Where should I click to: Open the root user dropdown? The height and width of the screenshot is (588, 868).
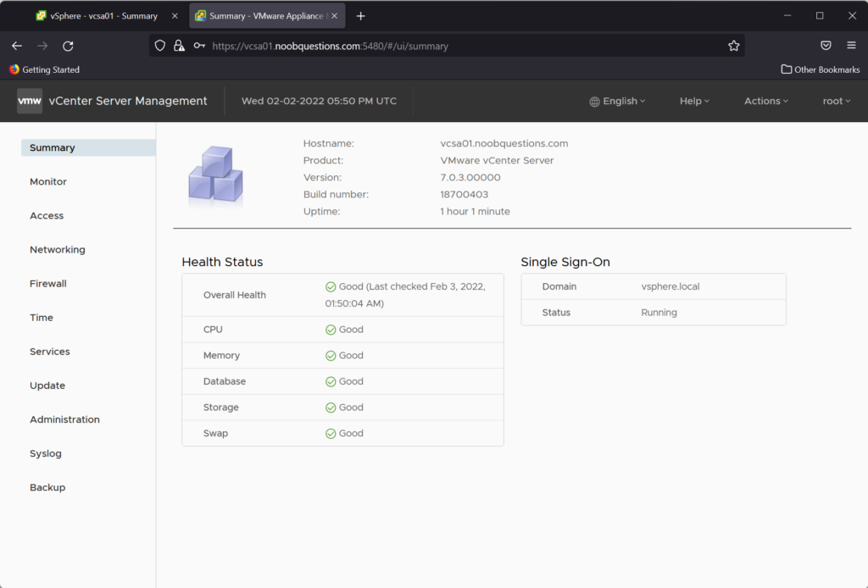tap(837, 101)
